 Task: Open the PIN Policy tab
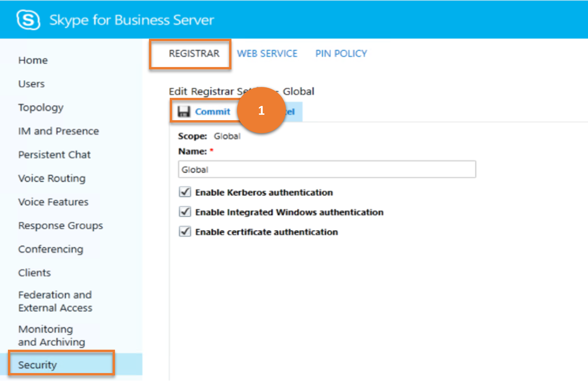tap(341, 53)
